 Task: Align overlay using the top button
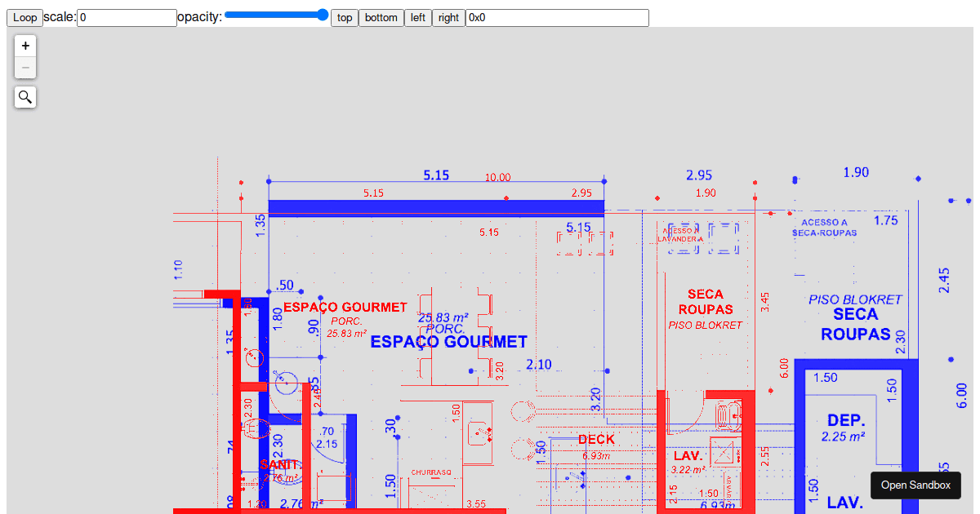click(344, 17)
